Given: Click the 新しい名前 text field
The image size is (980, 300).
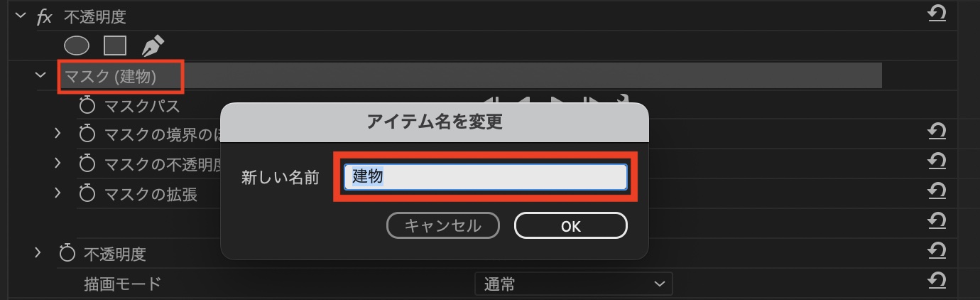Looking at the screenshot, I should (x=486, y=177).
